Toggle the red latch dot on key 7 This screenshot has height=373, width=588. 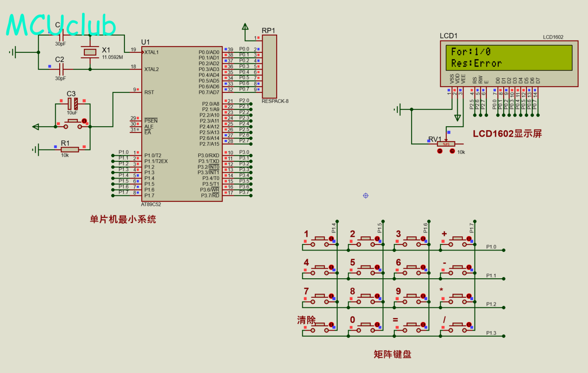pos(331,296)
